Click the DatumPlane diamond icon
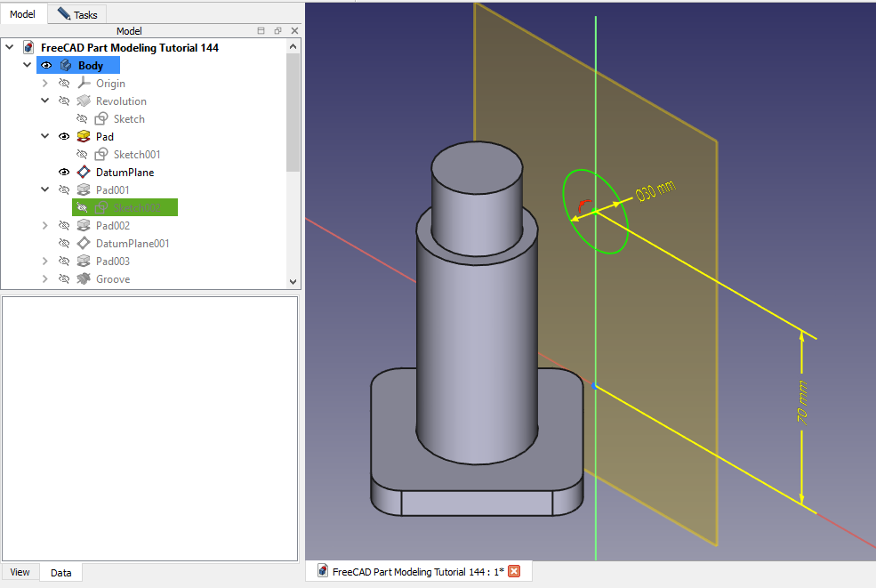The width and height of the screenshot is (876, 588). pyautogui.click(x=84, y=173)
